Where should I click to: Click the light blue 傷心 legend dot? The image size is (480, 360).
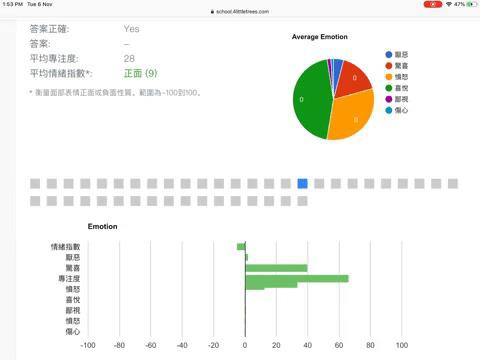pyautogui.click(x=389, y=110)
